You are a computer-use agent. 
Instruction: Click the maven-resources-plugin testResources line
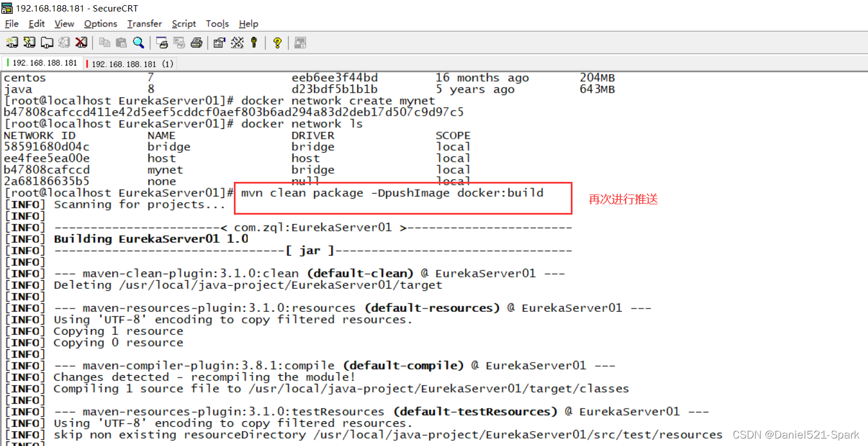tap(381, 412)
